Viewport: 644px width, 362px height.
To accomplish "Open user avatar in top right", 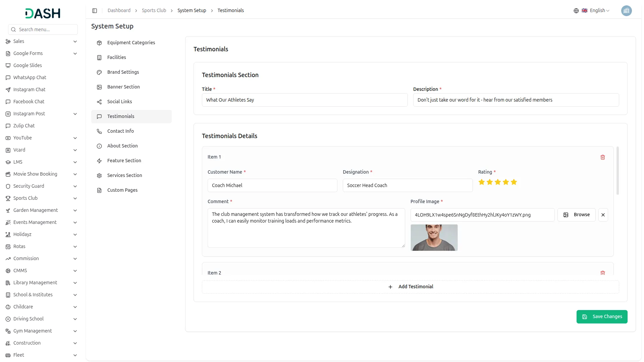I will [x=626, y=11].
